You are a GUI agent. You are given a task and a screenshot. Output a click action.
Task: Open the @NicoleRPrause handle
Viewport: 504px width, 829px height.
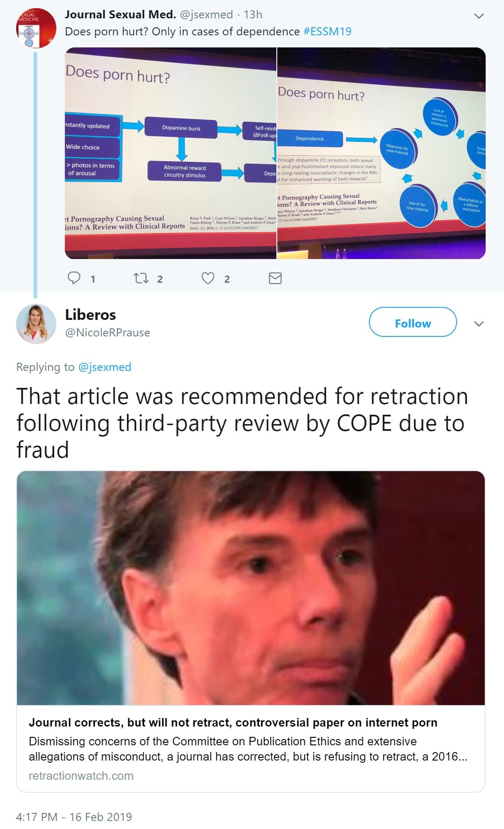pyautogui.click(x=107, y=333)
